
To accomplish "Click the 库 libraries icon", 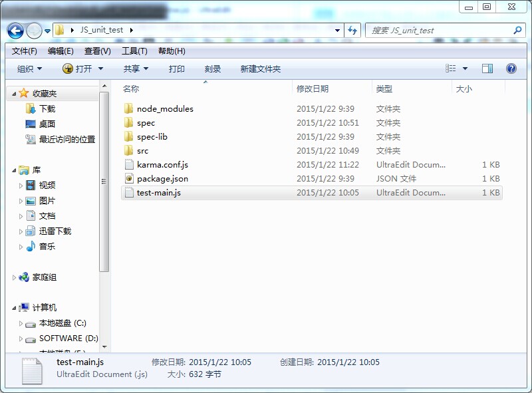I will (x=24, y=170).
